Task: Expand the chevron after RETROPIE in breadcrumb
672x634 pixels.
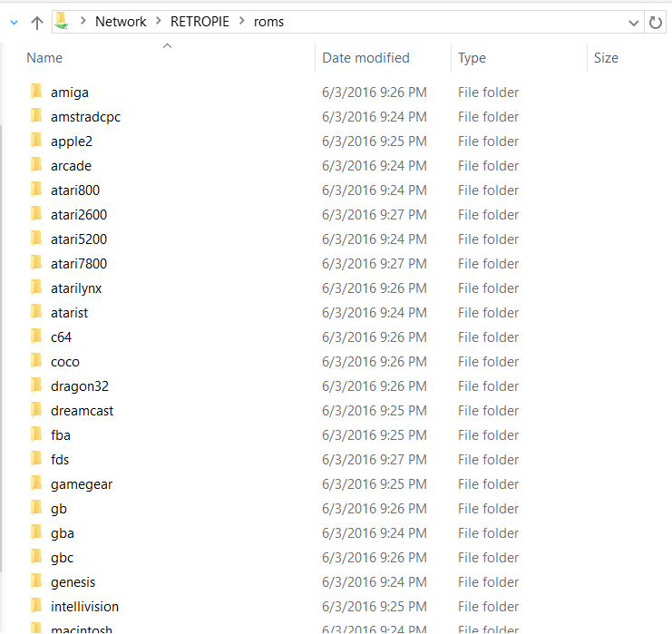Action: click(x=242, y=21)
